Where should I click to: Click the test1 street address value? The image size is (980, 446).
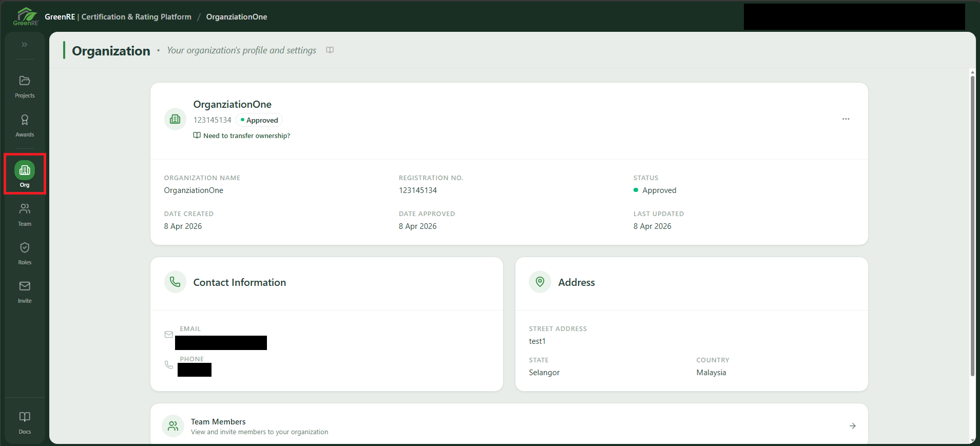tap(537, 341)
